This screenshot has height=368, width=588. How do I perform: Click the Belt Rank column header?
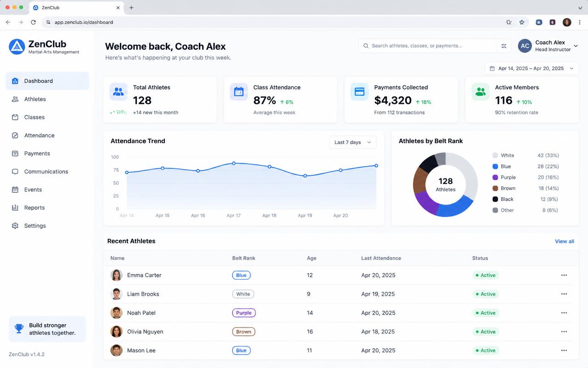click(x=244, y=258)
